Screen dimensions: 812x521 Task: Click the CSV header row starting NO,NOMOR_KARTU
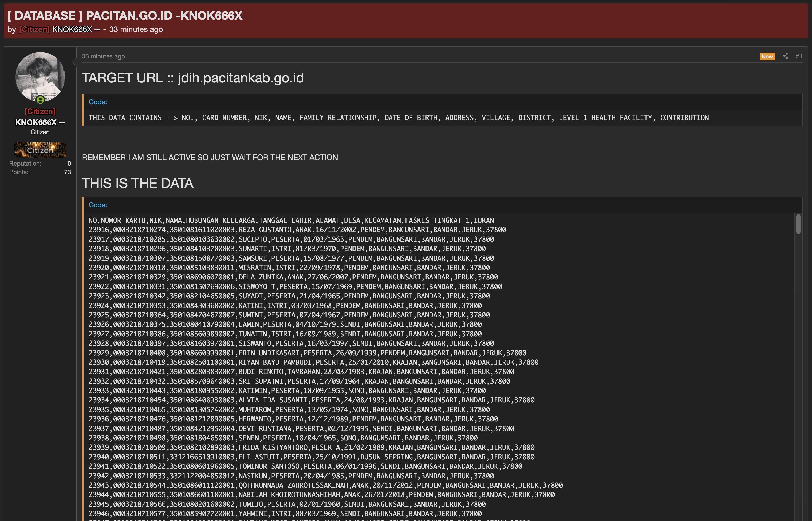(x=291, y=220)
